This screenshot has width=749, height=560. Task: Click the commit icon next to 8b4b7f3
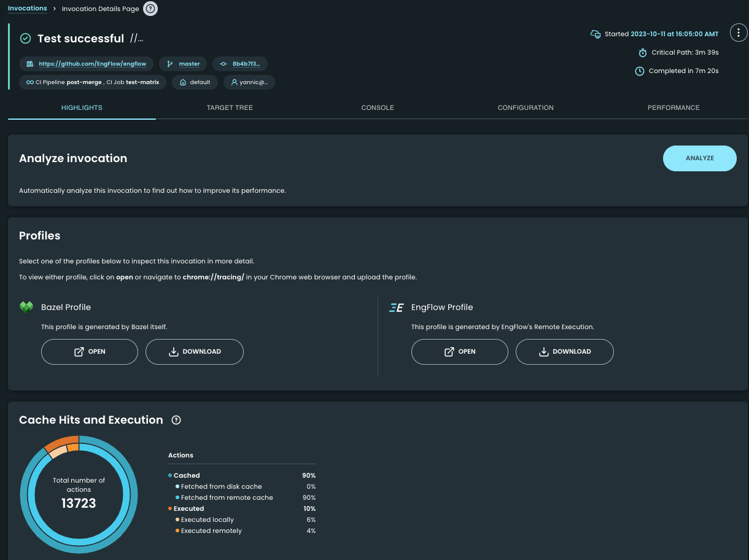223,64
